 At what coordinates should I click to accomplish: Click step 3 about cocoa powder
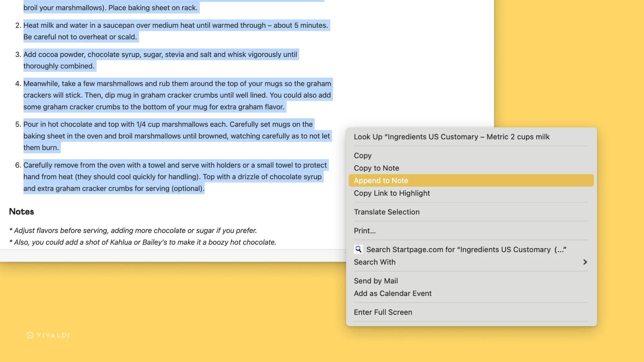pos(160,55)
